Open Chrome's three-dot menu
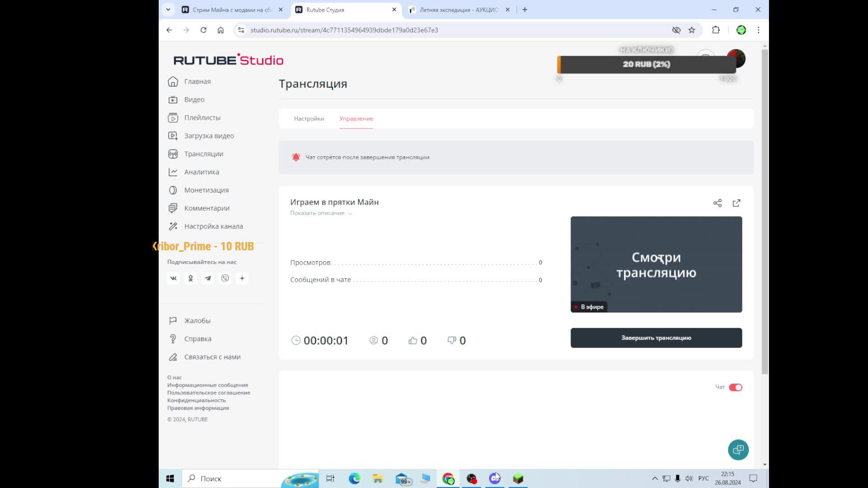 point(759,30)
